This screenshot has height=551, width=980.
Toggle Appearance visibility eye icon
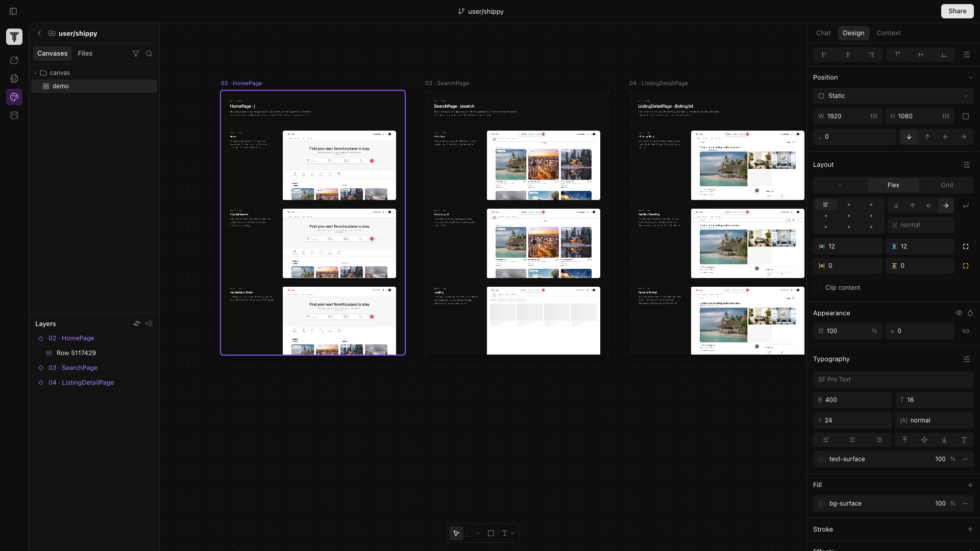[959, 313]
